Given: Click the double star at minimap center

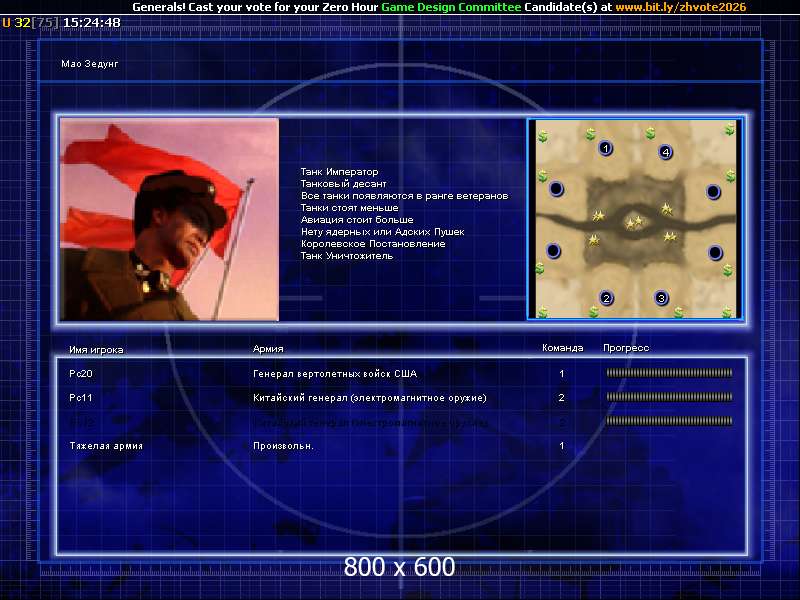Looking at the screenshot, I should tap(634, 222).
